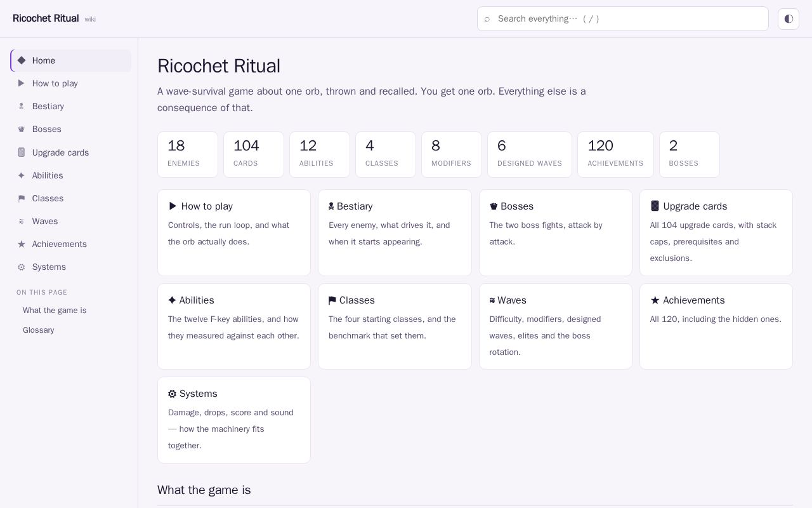The width and height of the screenshot is (812, 508).
Task: Open the Upgrade cards card title
Action: coord(689,206)
